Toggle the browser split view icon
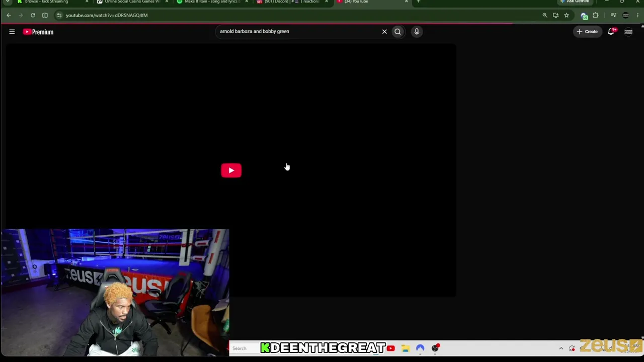Viewport: 644px width, 362px height. [x=45, y=16]
